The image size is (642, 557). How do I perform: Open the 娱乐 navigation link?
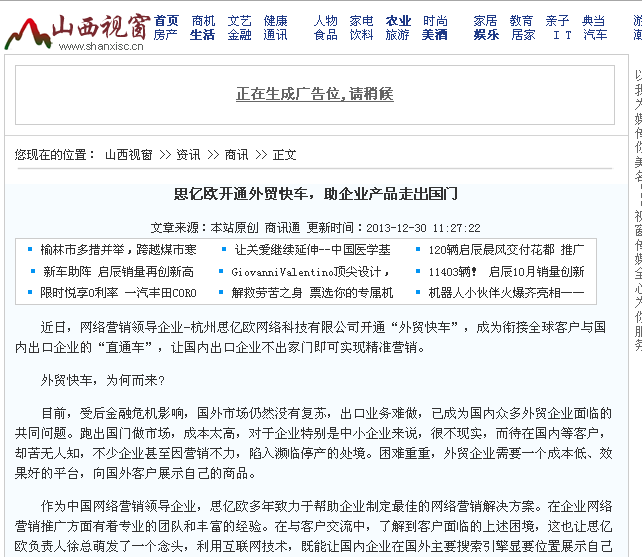click(486, 35)
